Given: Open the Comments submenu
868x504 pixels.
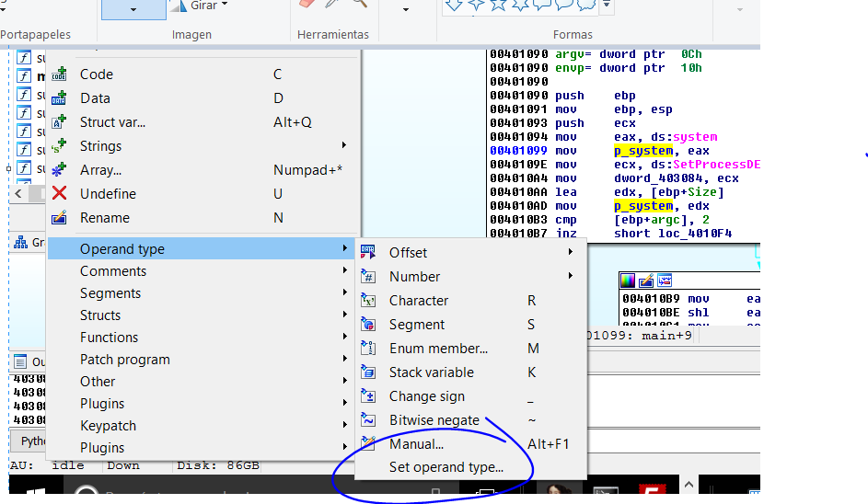Looking at the screenshot, I should [112, 271].
